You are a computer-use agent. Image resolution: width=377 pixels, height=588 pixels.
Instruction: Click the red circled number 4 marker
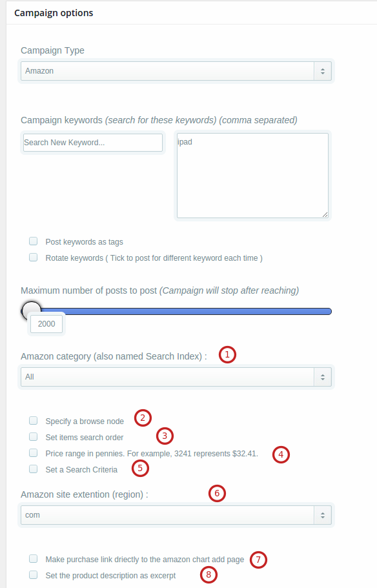tap(281, 454)
